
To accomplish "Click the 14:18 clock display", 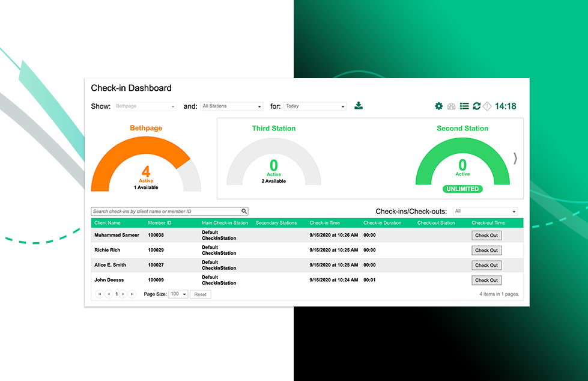I will 505,106.
